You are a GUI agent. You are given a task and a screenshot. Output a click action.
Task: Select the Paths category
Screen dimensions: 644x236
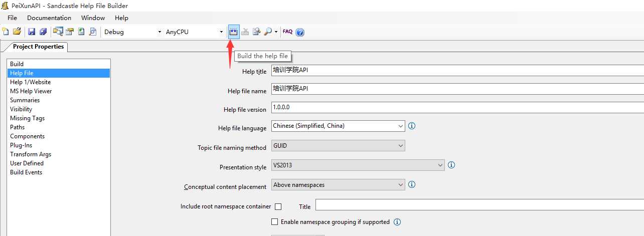click(x=59, y=127)
